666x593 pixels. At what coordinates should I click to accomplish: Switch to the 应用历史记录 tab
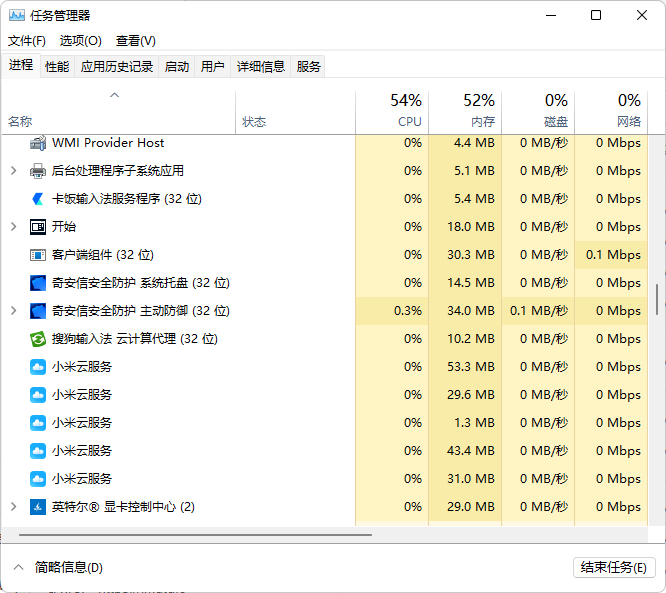click(x=117, y=67)
